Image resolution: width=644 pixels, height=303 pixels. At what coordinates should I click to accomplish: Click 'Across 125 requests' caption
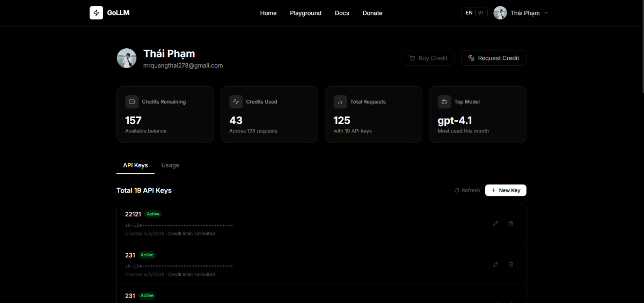[x=253, y=131]
